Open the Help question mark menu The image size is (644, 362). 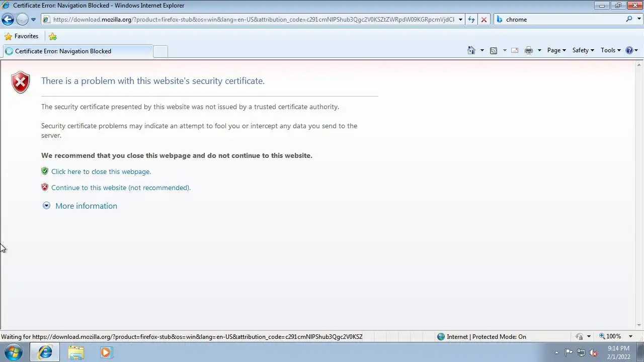coord(631,50)
